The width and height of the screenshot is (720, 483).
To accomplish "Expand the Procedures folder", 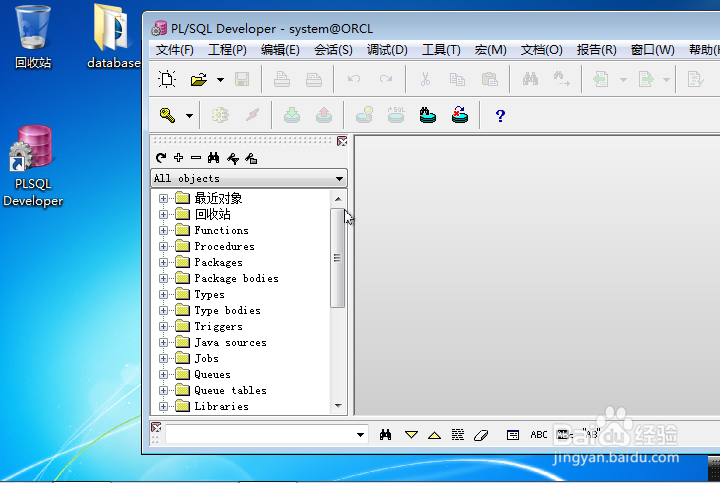I will (163, 247).
